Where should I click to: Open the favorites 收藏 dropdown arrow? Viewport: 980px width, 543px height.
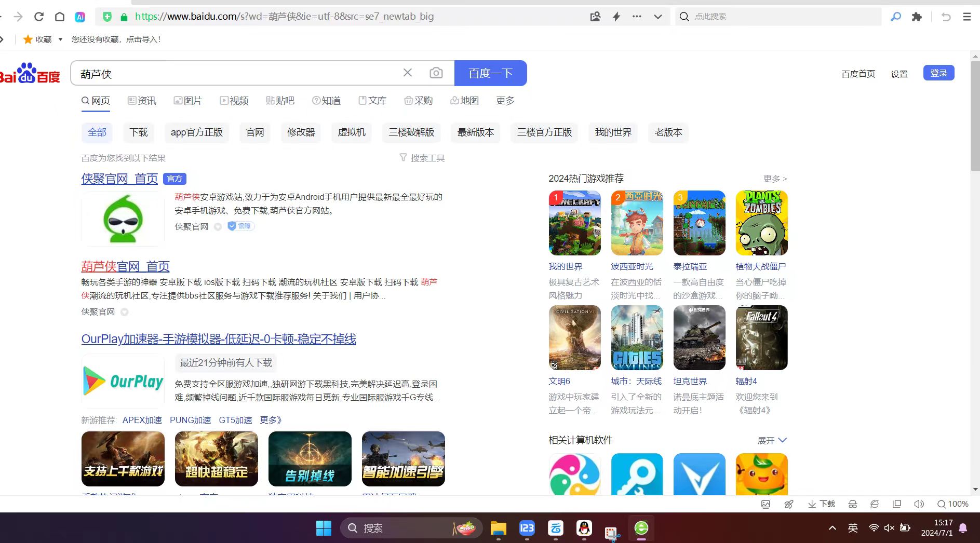[60, 39]
